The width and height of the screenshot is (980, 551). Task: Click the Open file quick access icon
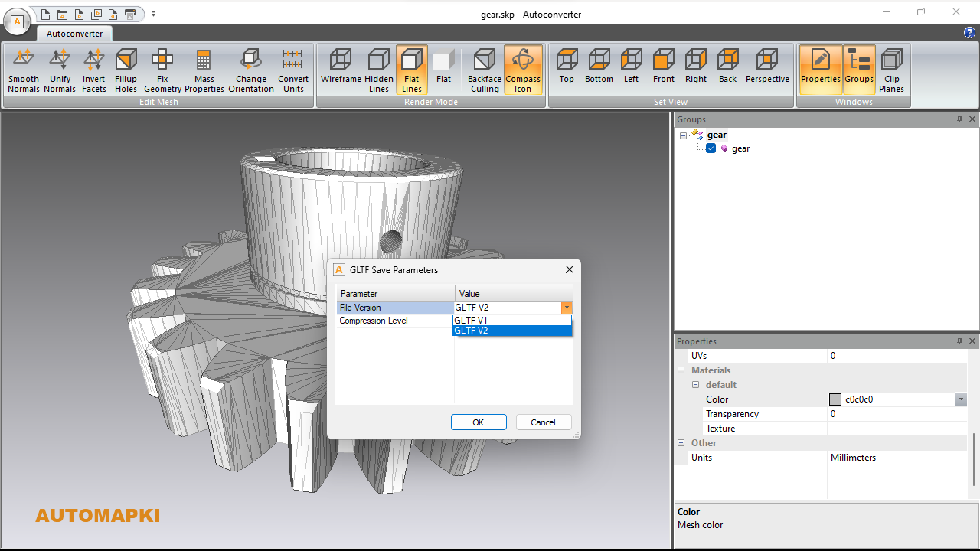click(x=62, y=14)
